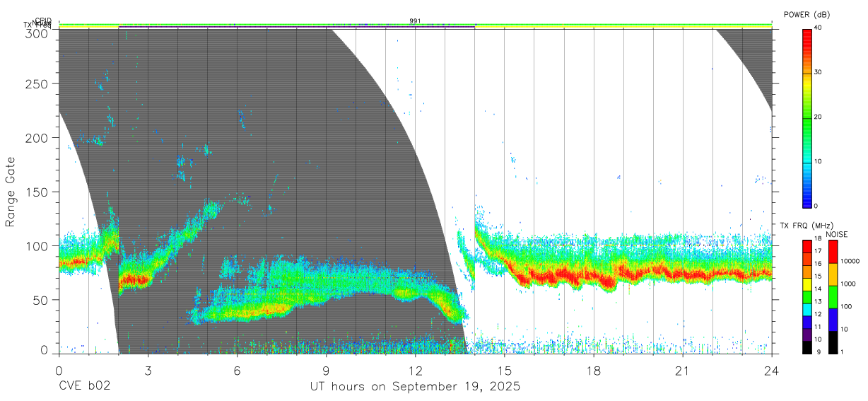Select the 250 tick on Range Gate axis
This screenshot has height=401, width=868.
(x=38, y=84)
